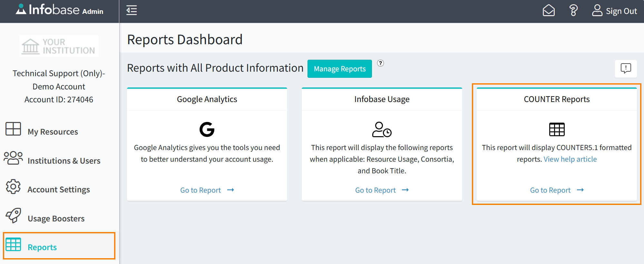Image resolution: width=644 pixels, height=264 pixels.
Task: Click the Reports Dashboard heading
Action: pos(185,40)
